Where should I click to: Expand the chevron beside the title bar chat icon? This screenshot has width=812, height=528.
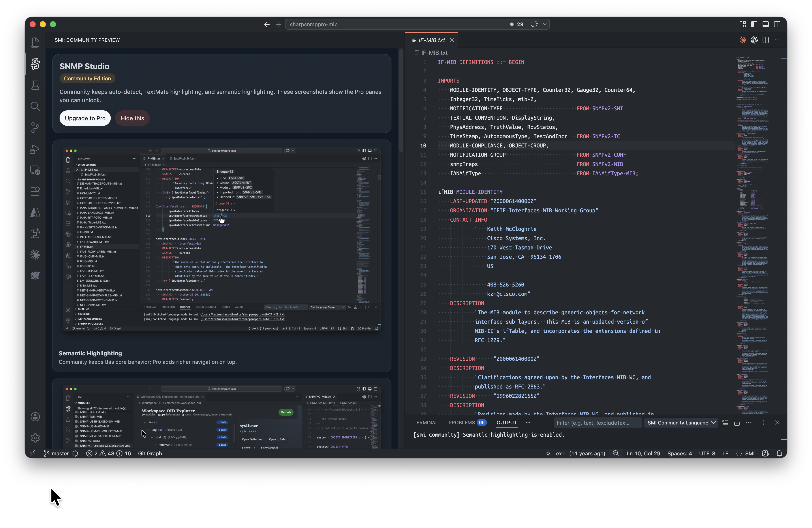545,24
